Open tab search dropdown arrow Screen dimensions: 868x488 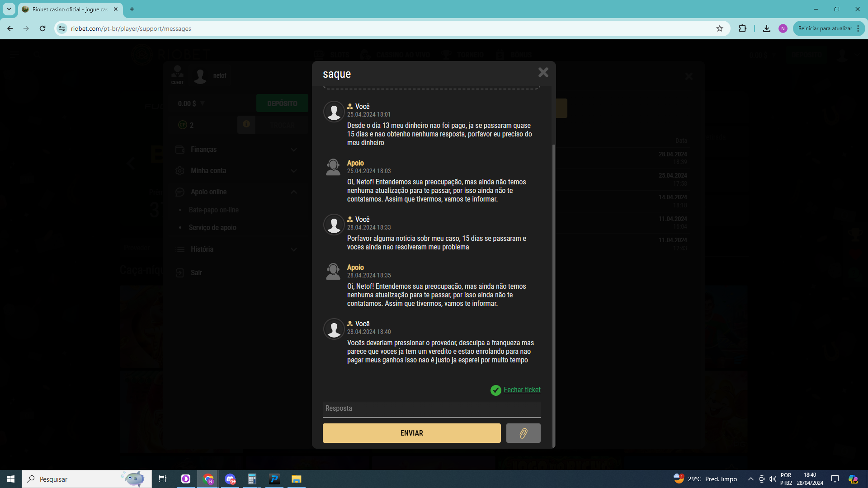[9, 9]
